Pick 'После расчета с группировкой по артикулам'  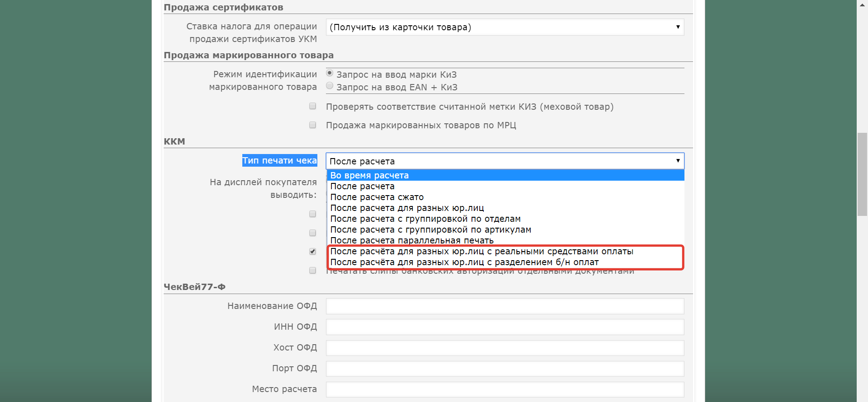(x=430, y=229)
